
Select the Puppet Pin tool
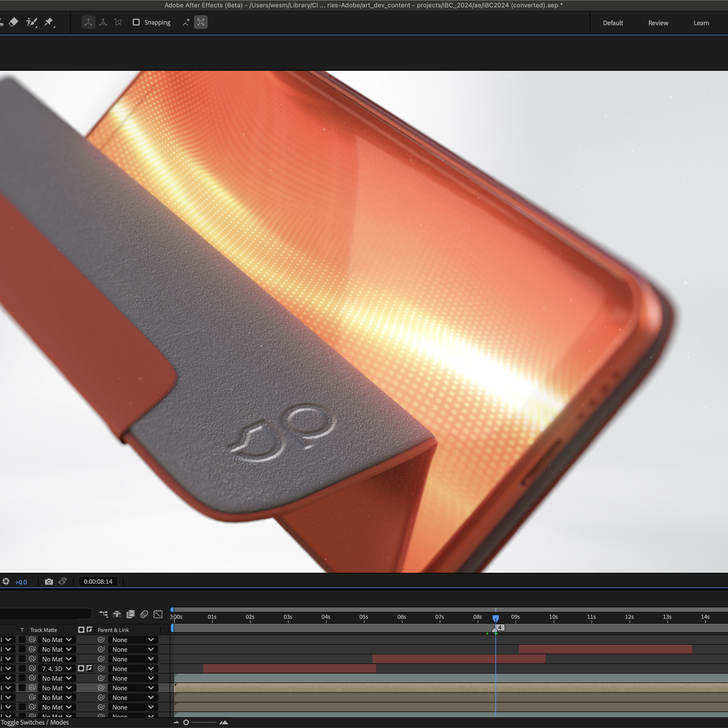(x=49, y=22)
